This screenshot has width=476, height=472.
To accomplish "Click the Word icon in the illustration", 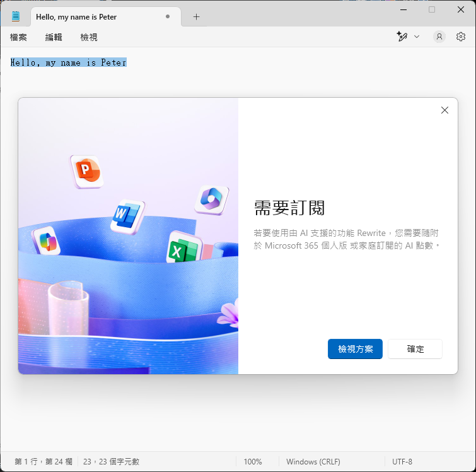I will pos(127,217).
